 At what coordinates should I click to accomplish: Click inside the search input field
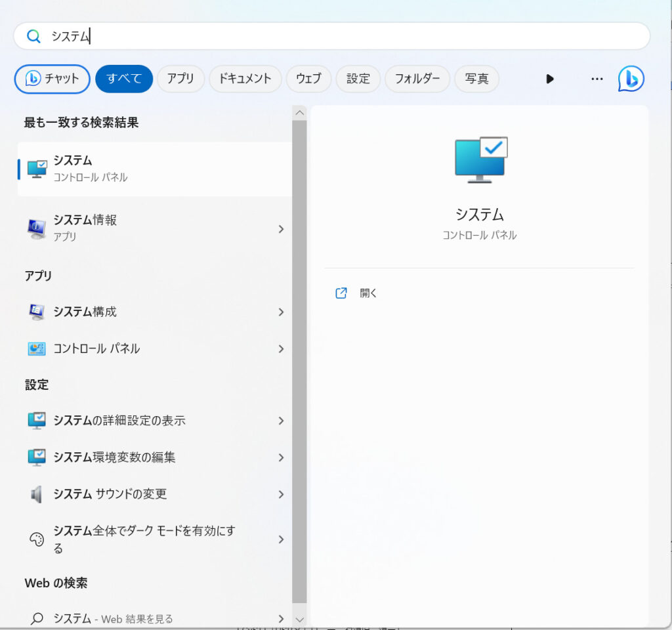point(331,36)
